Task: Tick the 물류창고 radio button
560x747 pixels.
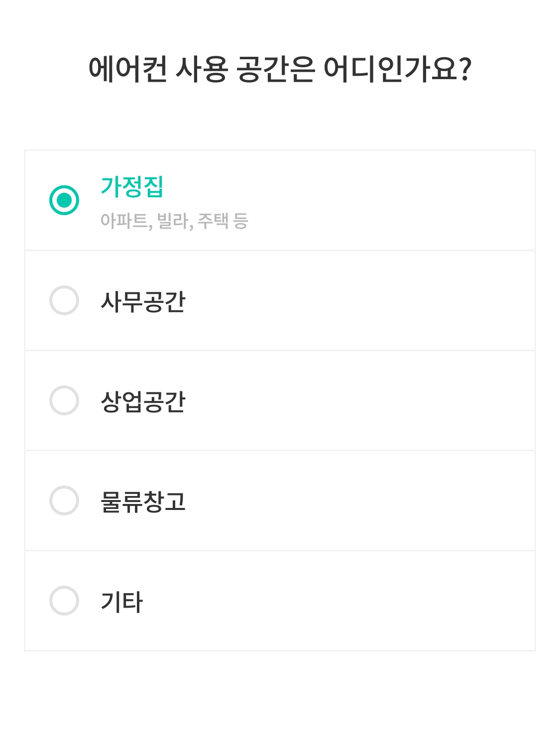Action: pyautogui.click(x=64, y=500)
